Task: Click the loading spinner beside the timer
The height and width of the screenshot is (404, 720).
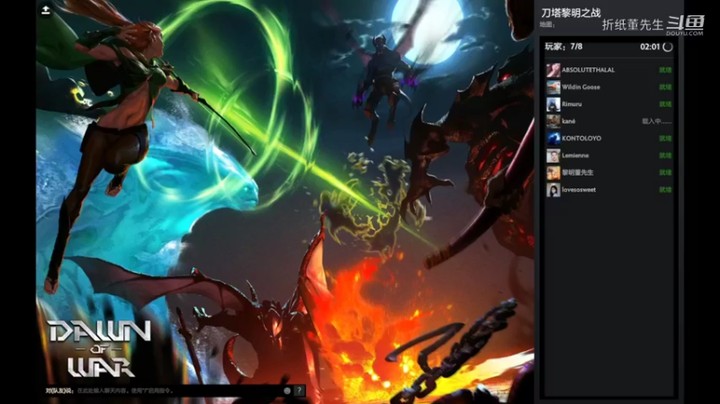Action: coord(668,47)
